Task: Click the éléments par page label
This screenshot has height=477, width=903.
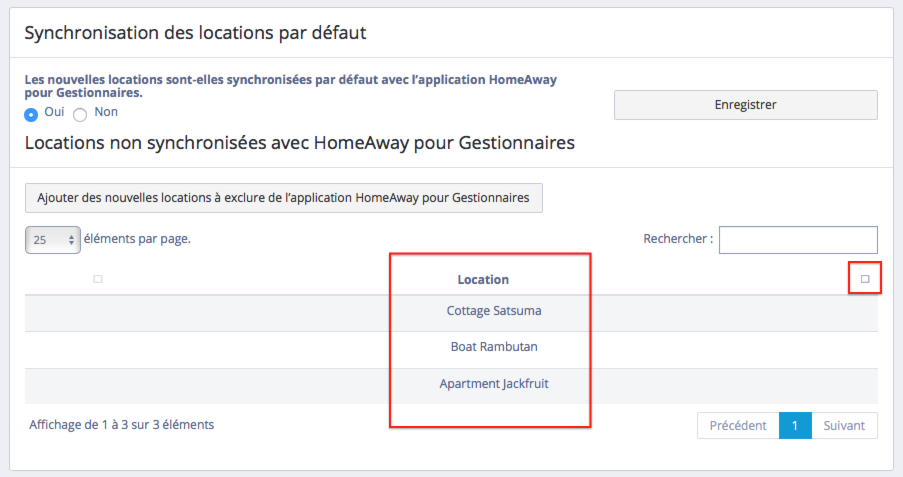Action: pos(138,239)
